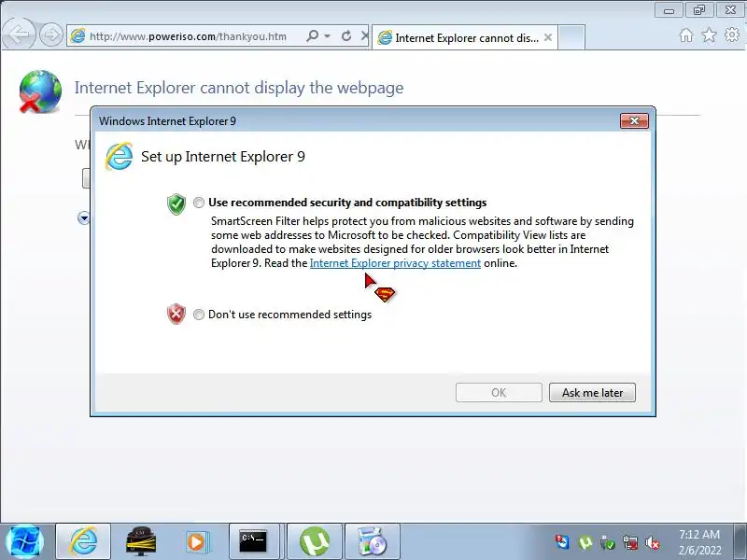The height and width of the screenshot is (560, 747).
Task: Stop loading with the X icon
Action: pos(364,35)
